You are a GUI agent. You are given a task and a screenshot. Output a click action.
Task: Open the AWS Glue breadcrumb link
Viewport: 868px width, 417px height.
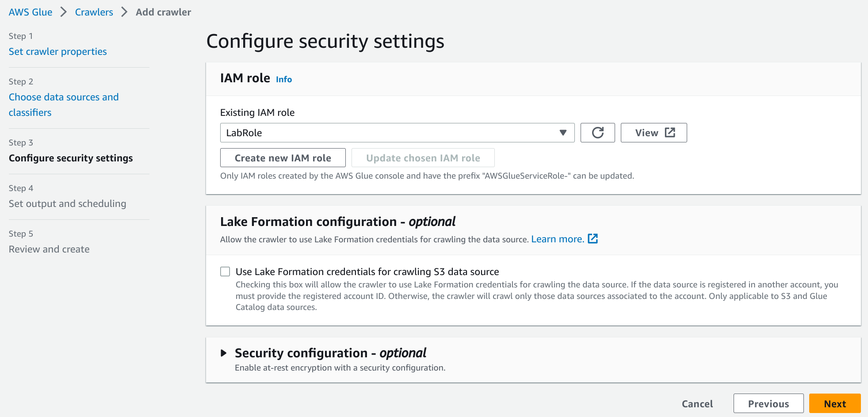(31, 12)
